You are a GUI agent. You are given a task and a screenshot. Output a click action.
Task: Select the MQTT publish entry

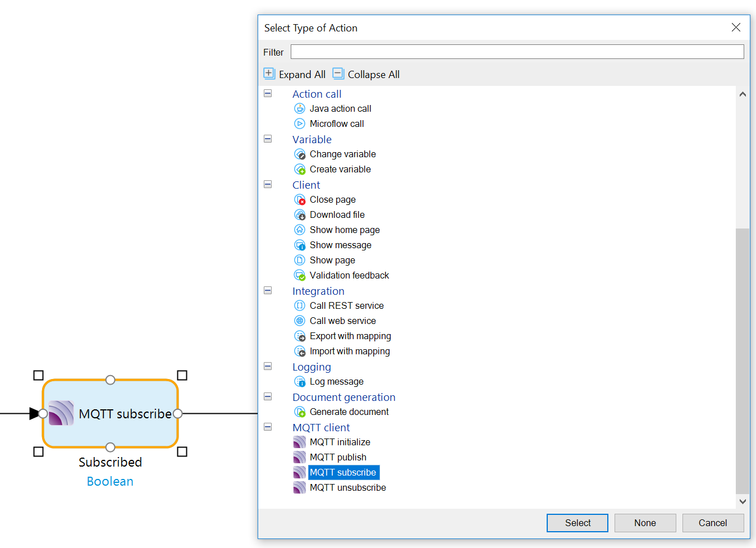[338, 457]
